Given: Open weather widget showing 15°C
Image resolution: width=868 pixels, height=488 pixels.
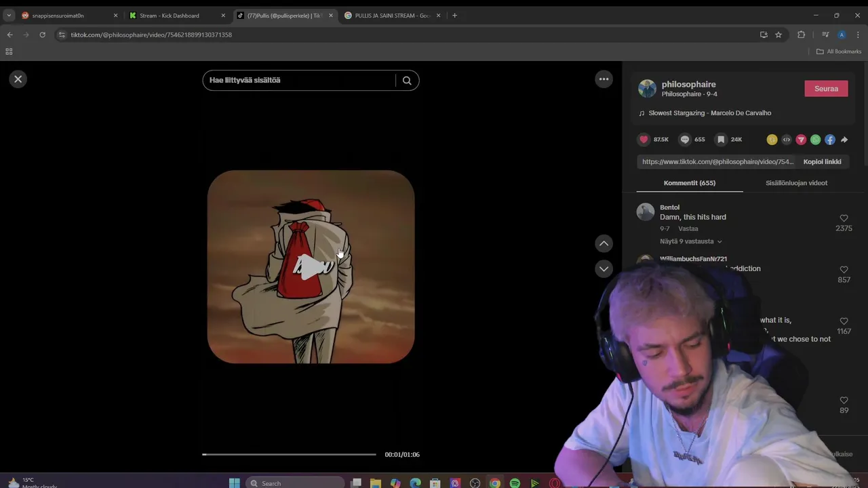Looking at the screenshot, I should pyautogui.click(x=31, y=483).
